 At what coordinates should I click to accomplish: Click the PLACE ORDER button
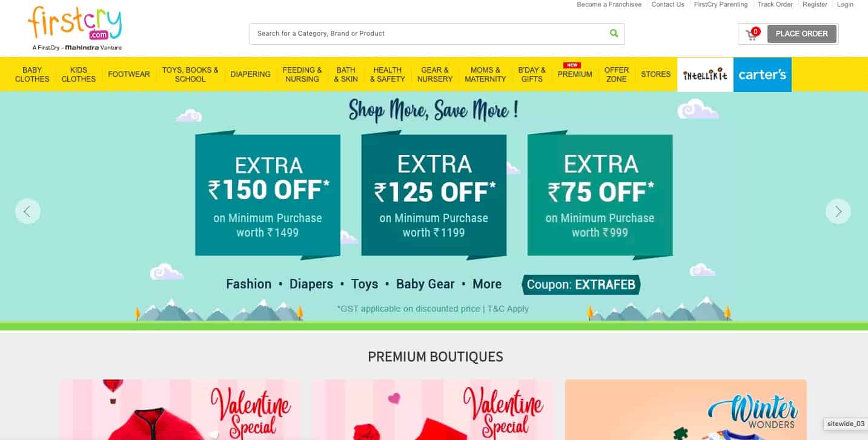coord(801,34)
